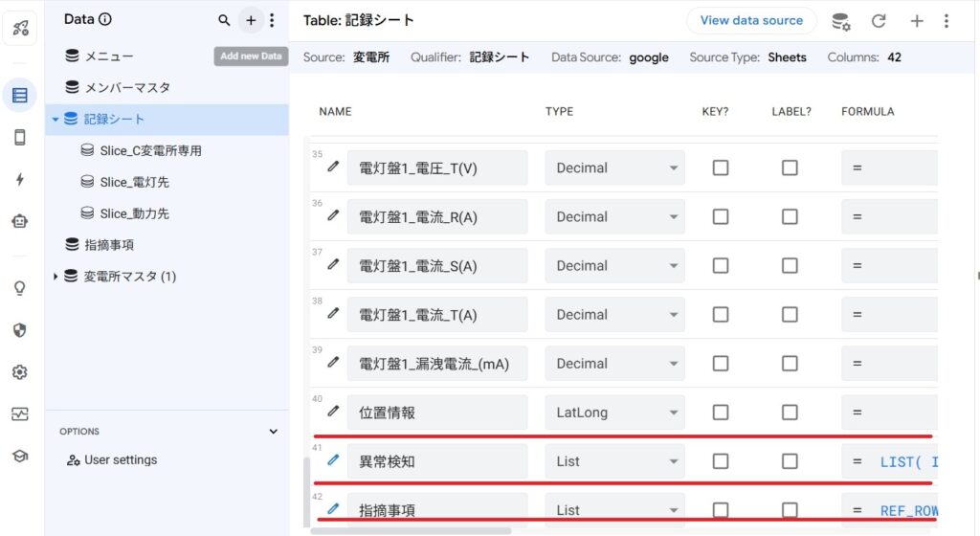Click the Actions lightning bolt icon
Image resolution: width=980 pixels, height=536 pixels.
coord(20,179)
